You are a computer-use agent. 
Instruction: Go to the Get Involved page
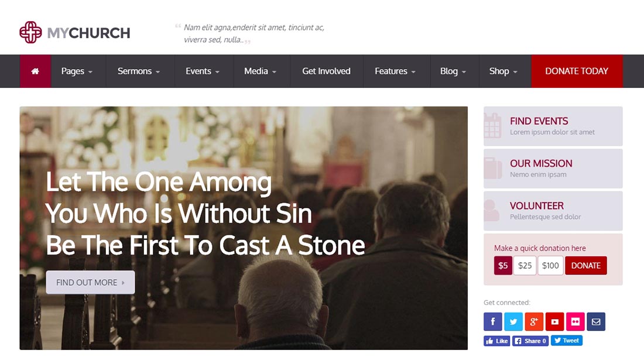(326, 71)
